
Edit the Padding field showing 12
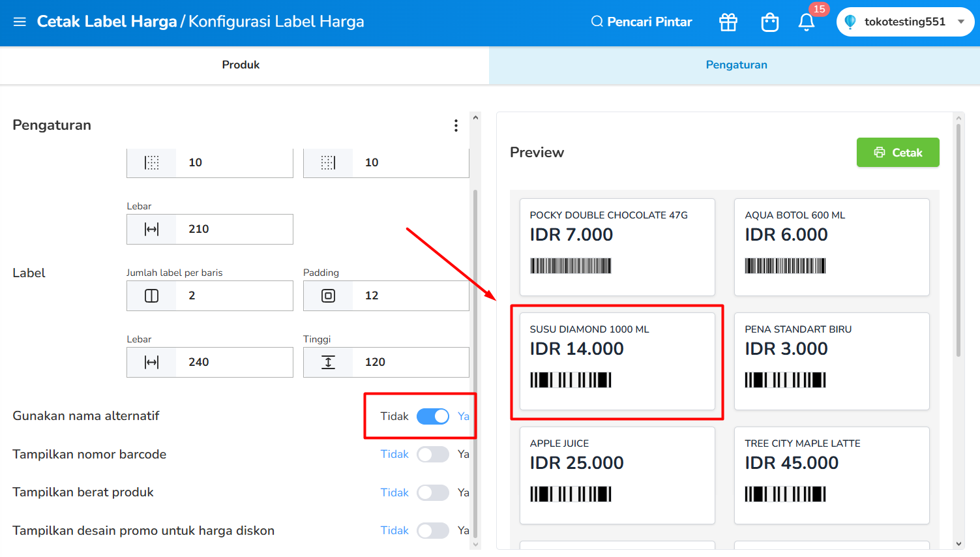click(386, 295)
